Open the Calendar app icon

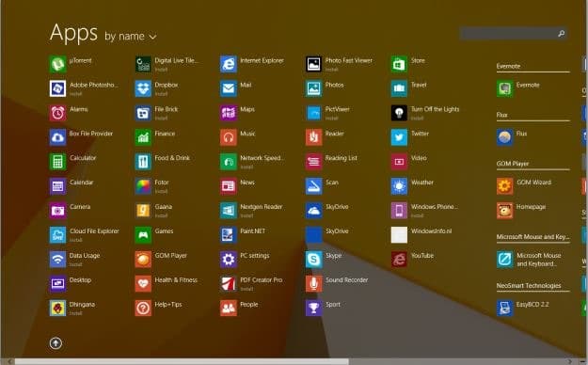pos(57,186)
